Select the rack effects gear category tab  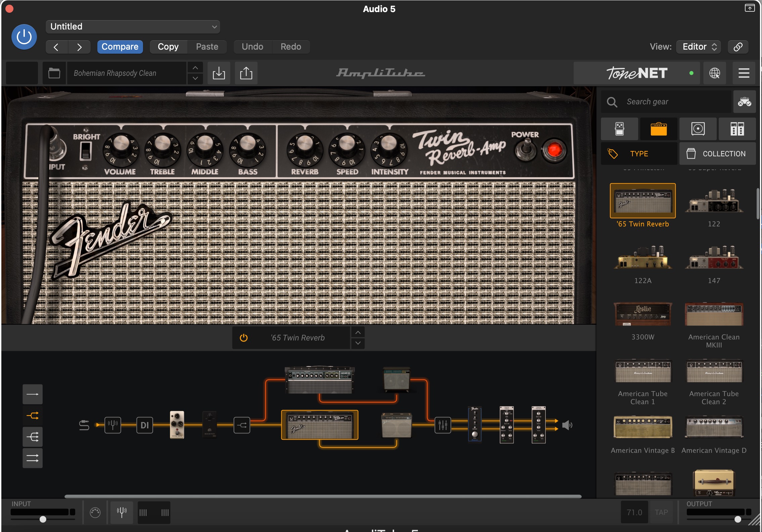737,129
